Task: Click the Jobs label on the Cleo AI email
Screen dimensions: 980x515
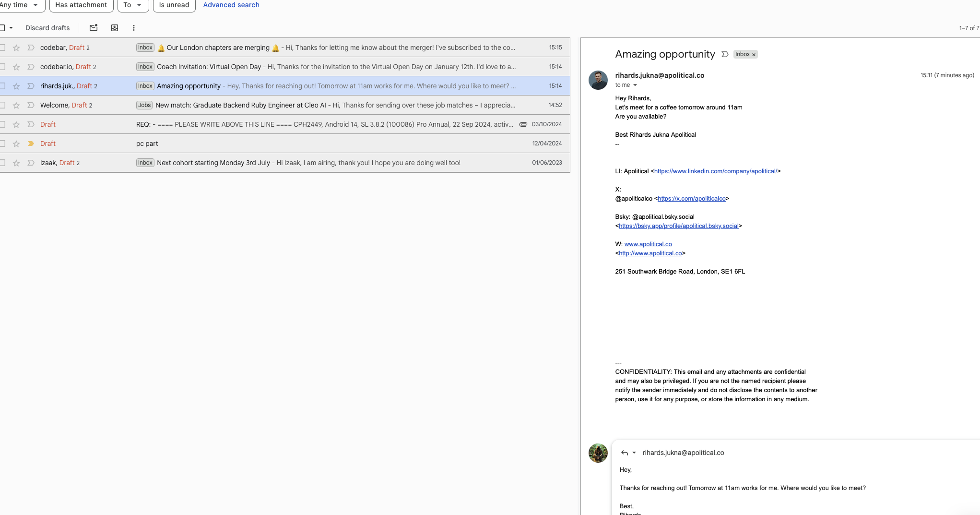Action: 144,105
